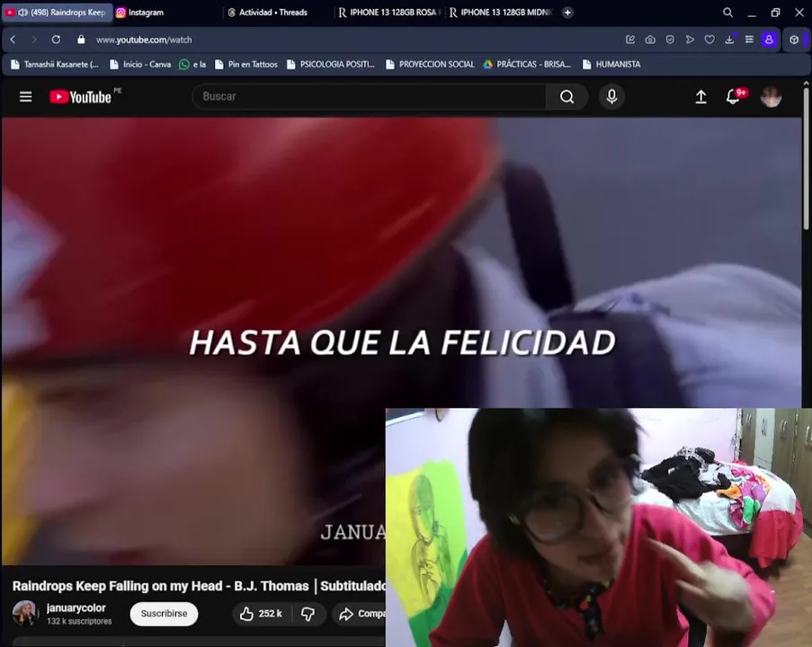Click the 132 k suscriptores text
The image size is (812, 647).
click(x=79, y=621)
